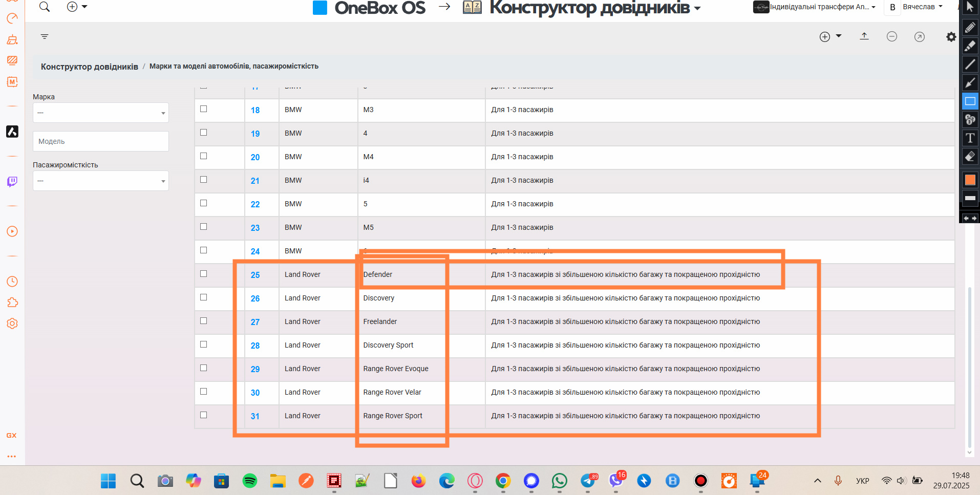Tick the checkbox for row 25 Defender
980x495 pixels.
(x=203, y=273)
